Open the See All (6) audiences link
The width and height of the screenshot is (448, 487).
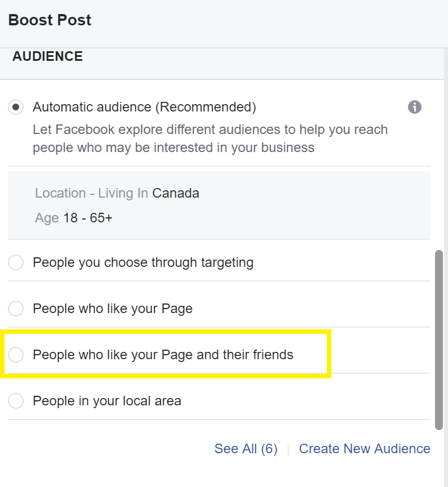point(246,449)
